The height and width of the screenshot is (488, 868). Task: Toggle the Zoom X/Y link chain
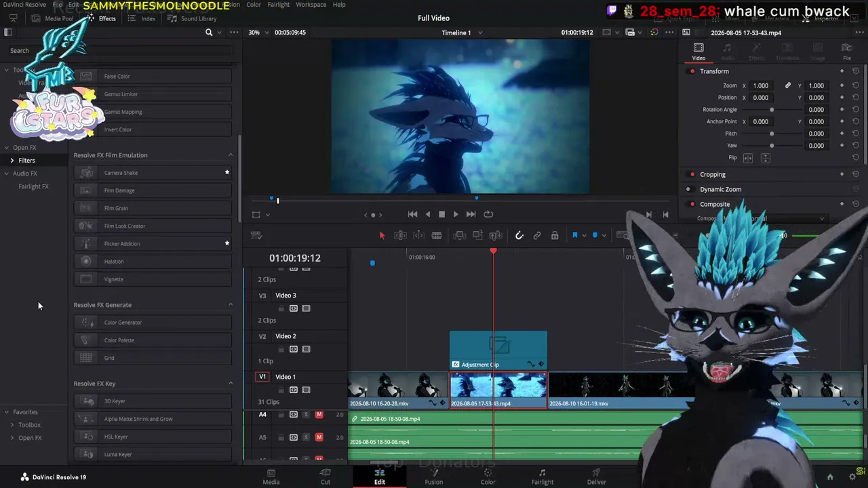(x=788, y=85)
